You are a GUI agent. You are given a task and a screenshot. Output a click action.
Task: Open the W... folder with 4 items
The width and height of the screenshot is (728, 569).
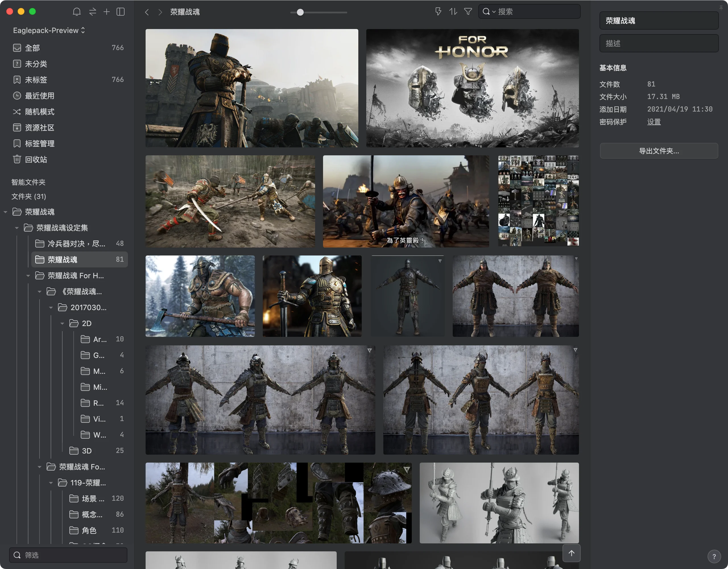pyautogui.click(x=102, y=435)
